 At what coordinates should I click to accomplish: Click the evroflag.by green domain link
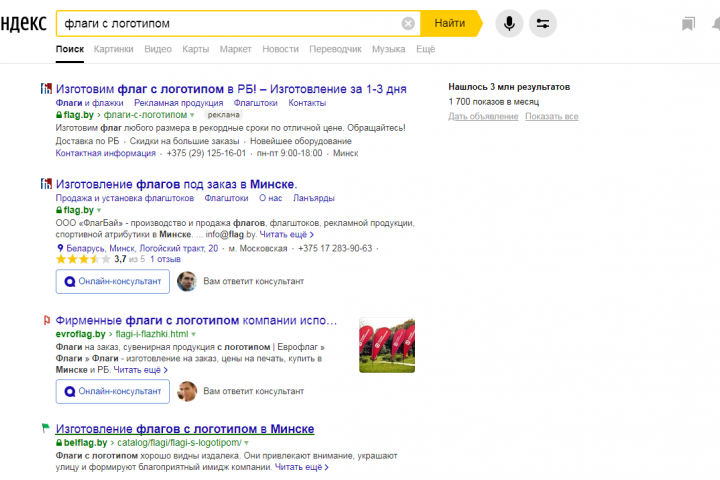point(80,334)
